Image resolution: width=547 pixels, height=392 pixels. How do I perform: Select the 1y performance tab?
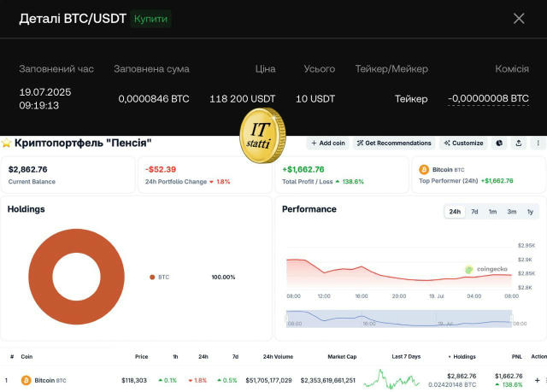[530, 212]
